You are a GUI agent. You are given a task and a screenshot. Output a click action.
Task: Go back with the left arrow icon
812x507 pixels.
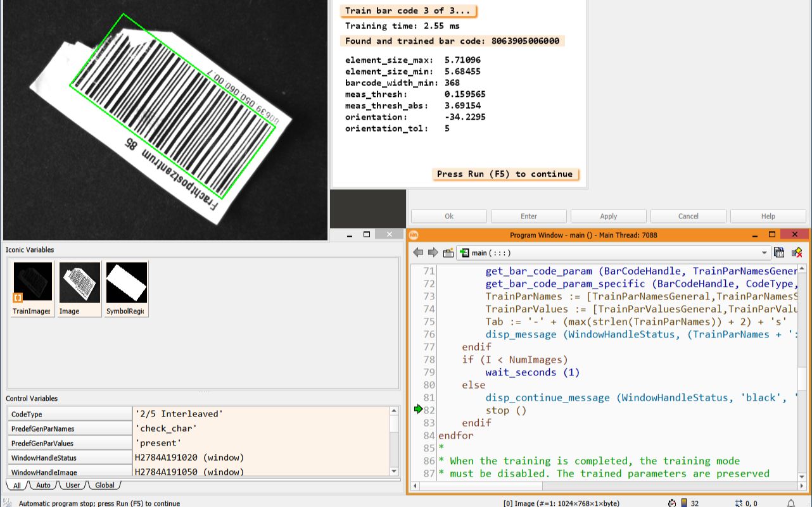click(x=418, y=253)
